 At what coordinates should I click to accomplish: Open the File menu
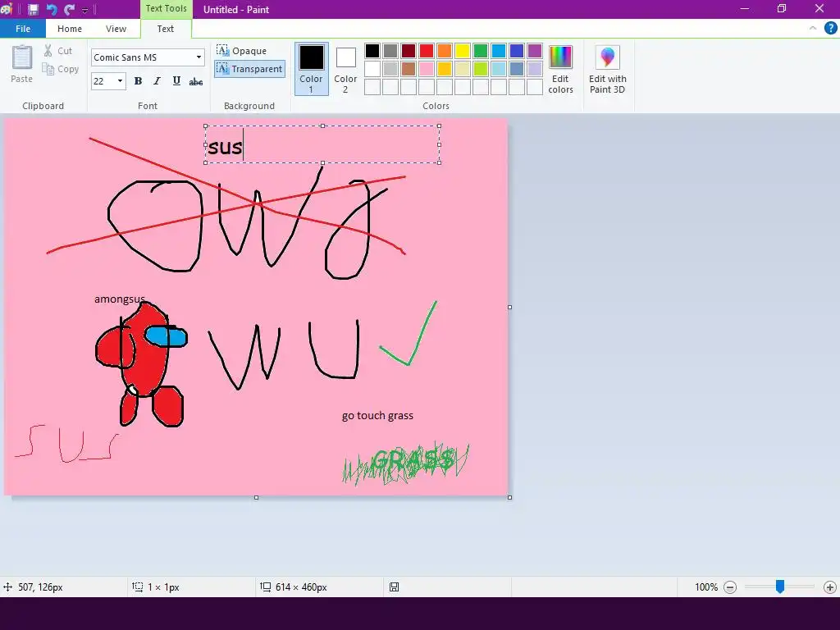point(23,29)
